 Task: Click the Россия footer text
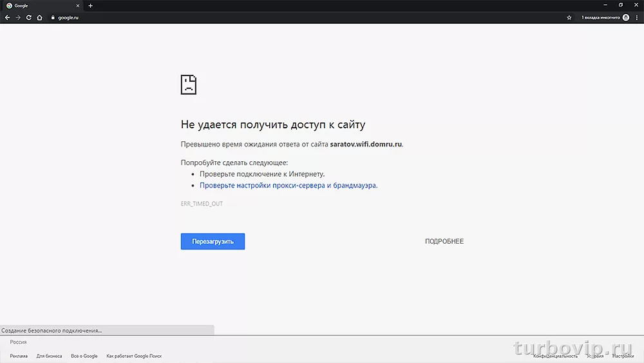coord(18,342)
